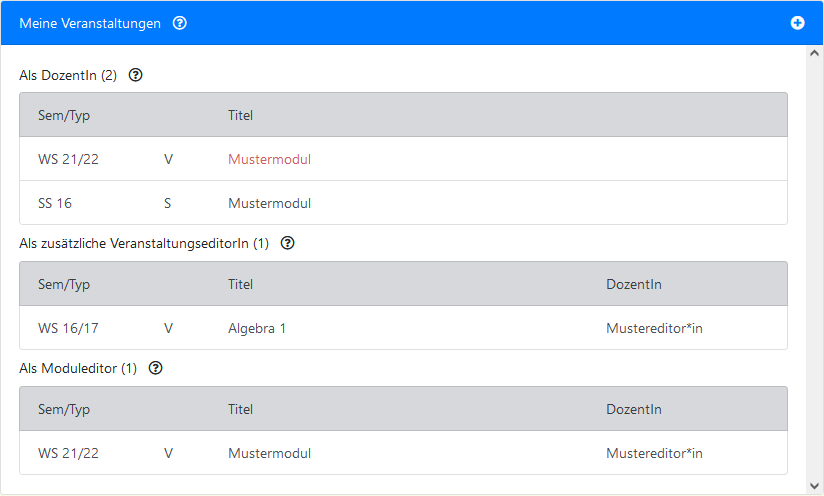Viewport: 824px width, 496px height.
Task: Open help icon beside Als Moduleditor
Action: coord(155,368)
